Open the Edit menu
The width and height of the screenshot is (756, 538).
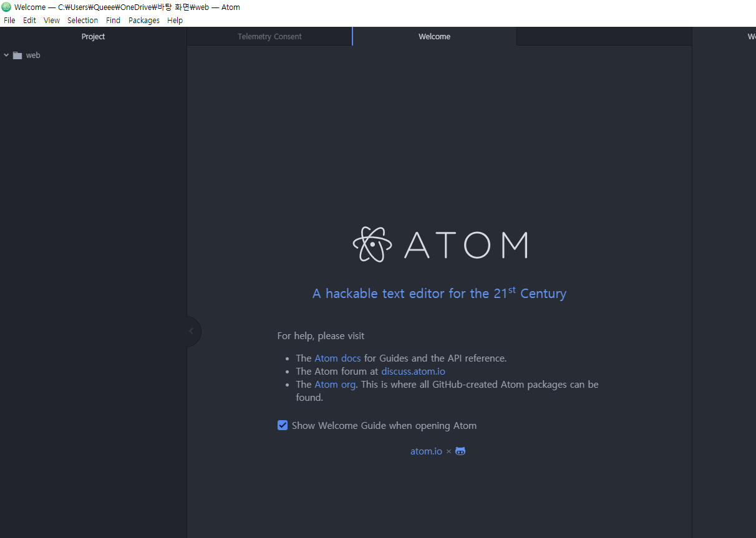29,20
